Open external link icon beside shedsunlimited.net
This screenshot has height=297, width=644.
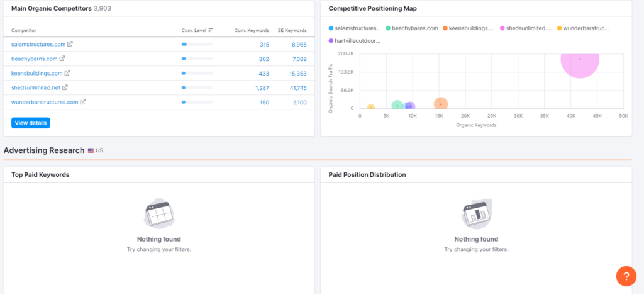click(x=65, y=87)
